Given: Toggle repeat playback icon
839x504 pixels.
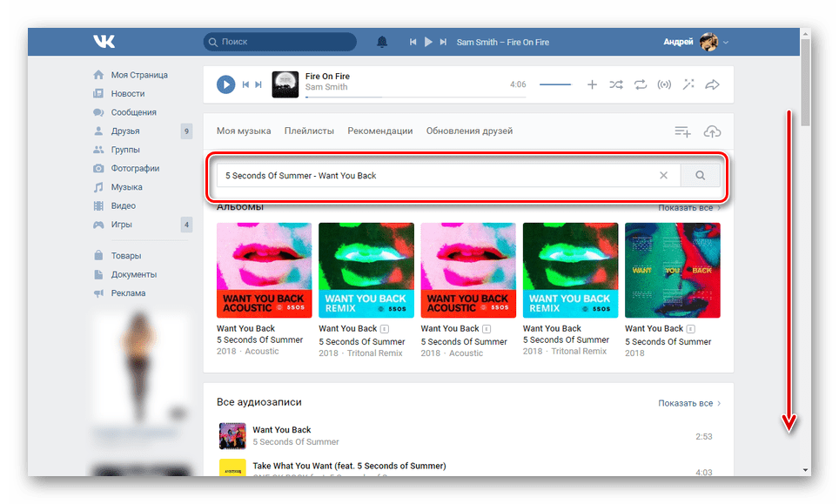Looking at the screenshot, I should [641, 84].
